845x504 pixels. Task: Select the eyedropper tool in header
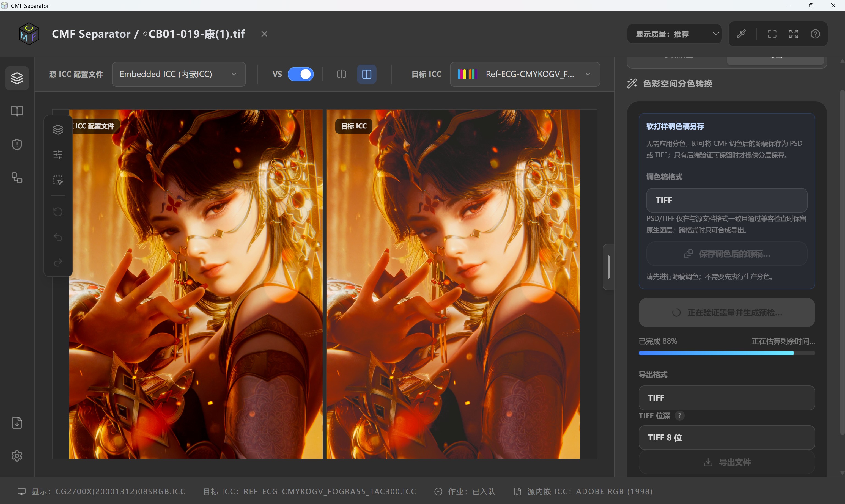[741, 34]
